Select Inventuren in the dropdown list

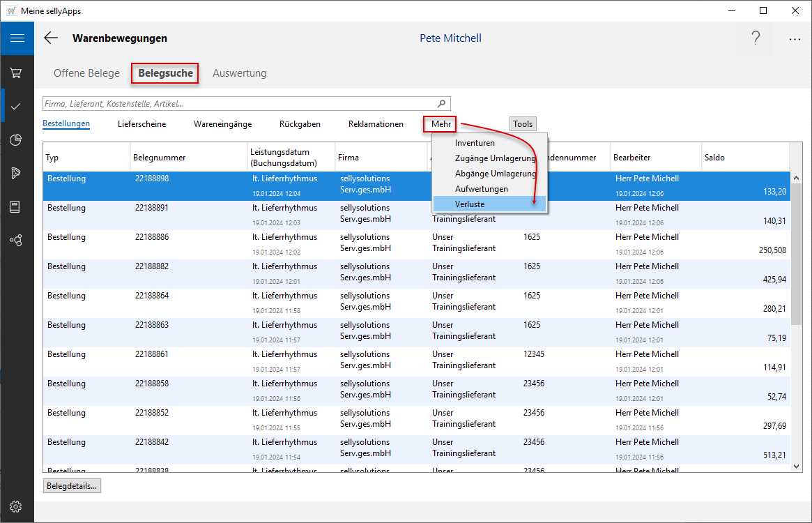click(475, 143)
